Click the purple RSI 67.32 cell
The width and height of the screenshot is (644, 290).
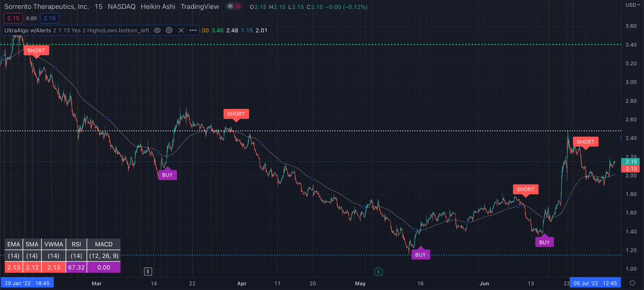coord(75,267)
